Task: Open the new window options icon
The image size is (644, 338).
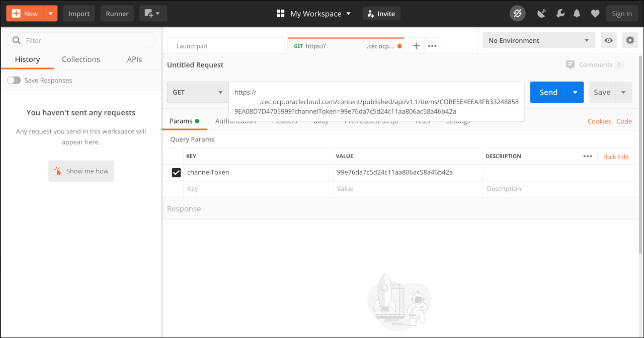Action: coord(153,14)
